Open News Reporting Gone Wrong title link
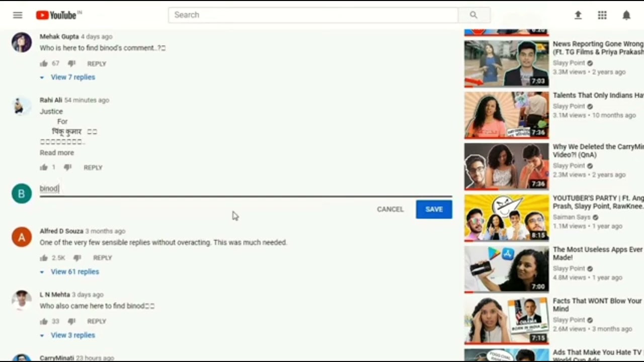This screenshot has height=362, width=644. click(598, 48)
